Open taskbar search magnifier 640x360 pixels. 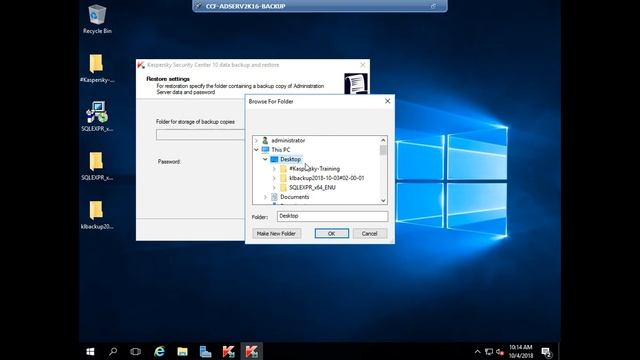[x=113, y=351]
